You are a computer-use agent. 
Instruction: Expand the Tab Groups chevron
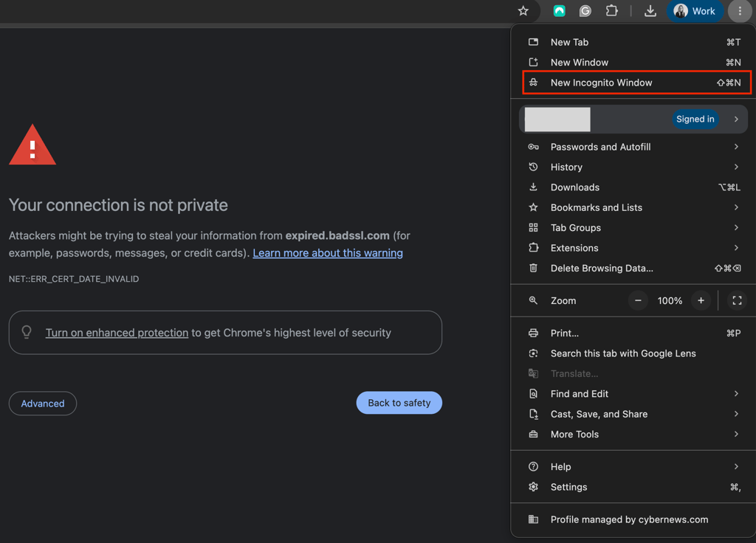point(736,228)
